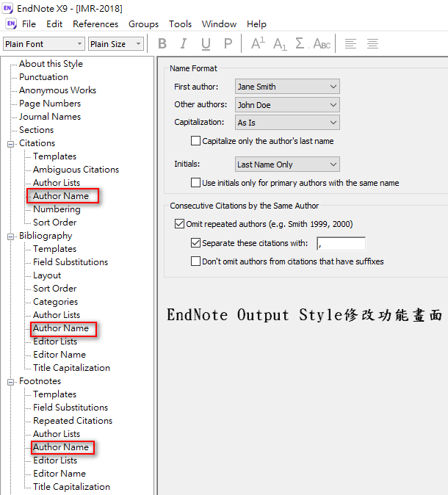Select Title Capitalization under Footnotes

pos(71,487)
